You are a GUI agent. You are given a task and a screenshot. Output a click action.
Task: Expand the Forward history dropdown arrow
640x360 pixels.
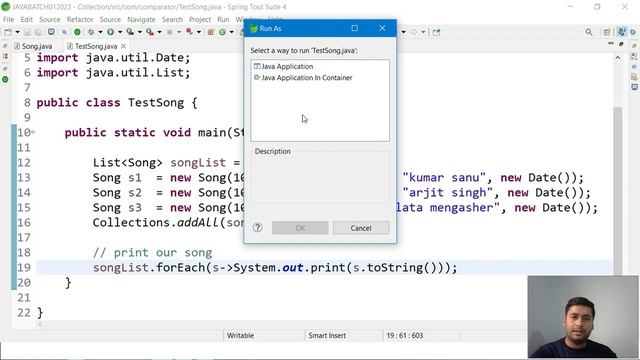(423, 32)
